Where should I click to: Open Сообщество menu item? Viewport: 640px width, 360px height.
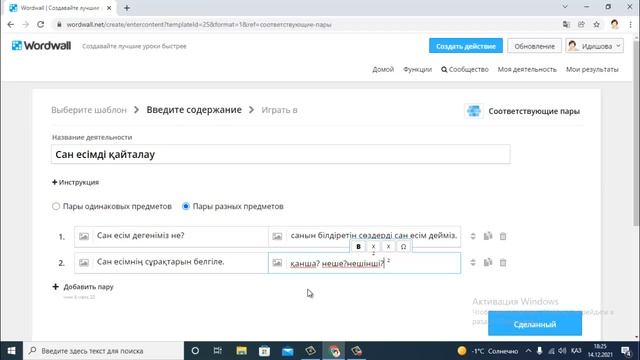(464, 69)
